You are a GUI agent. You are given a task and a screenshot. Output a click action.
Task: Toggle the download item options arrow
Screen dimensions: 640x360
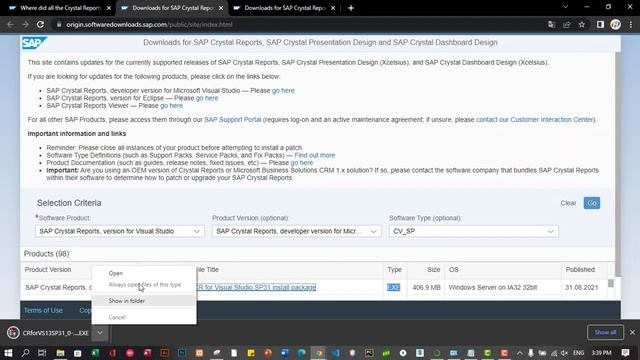click(100, 333)
